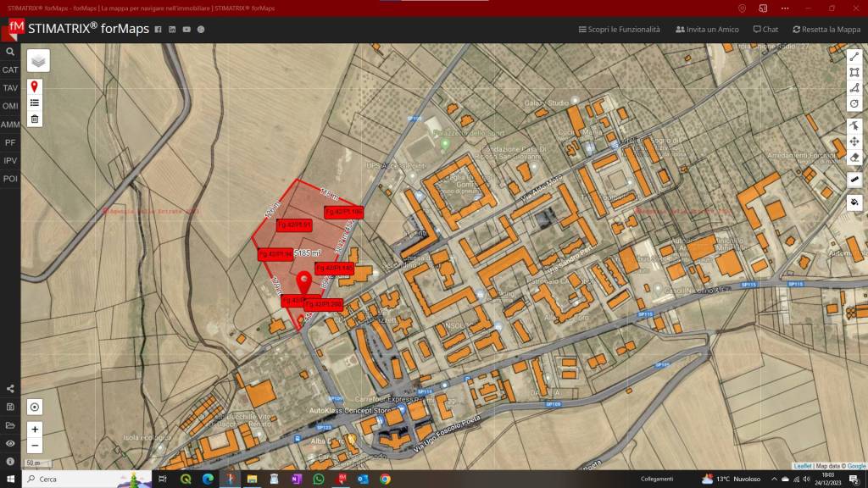Open Google Chrome from the taskbar
This screenshot has height=488, width=868.
pos(386,480)
